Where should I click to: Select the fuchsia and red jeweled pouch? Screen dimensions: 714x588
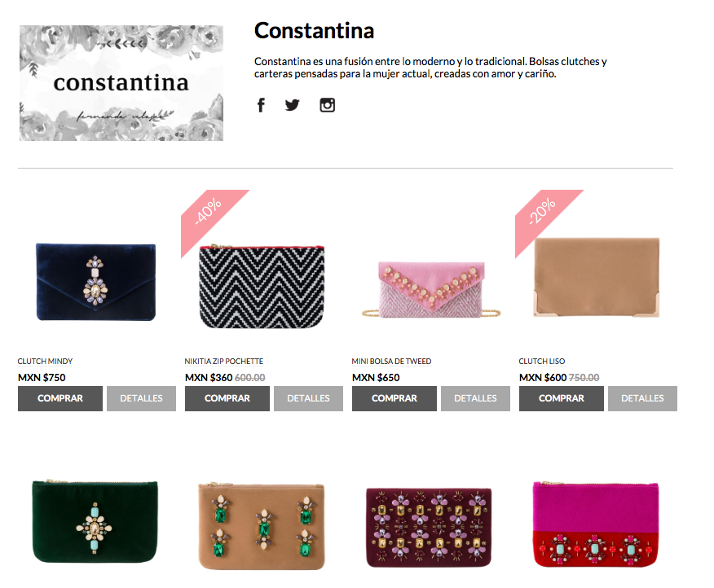pos(596,524)
